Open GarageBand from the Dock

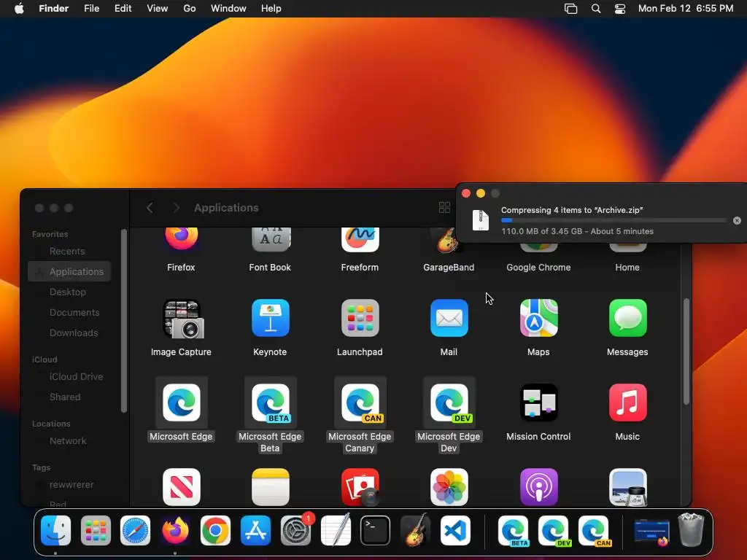pyautogui.click(x=415, y=531)
